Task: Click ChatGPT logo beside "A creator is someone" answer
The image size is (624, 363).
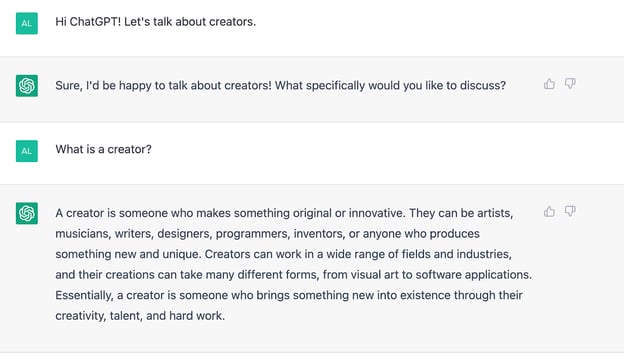Action: click(27, 213)
